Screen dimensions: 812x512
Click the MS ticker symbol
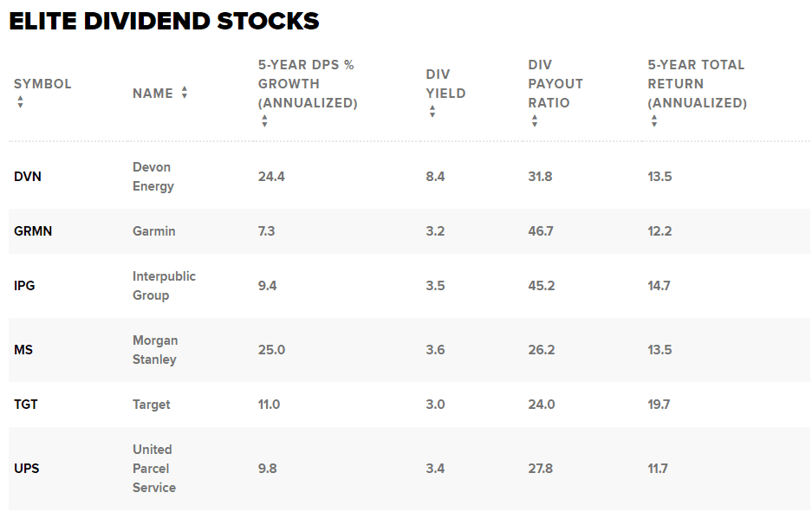[x=23, y=350]
